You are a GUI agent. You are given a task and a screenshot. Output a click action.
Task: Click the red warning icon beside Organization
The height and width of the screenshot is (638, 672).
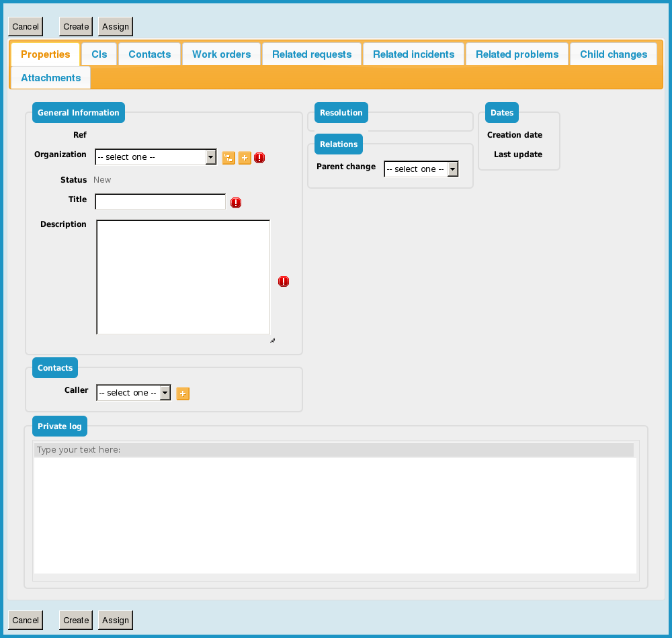(x=259, y=158)
